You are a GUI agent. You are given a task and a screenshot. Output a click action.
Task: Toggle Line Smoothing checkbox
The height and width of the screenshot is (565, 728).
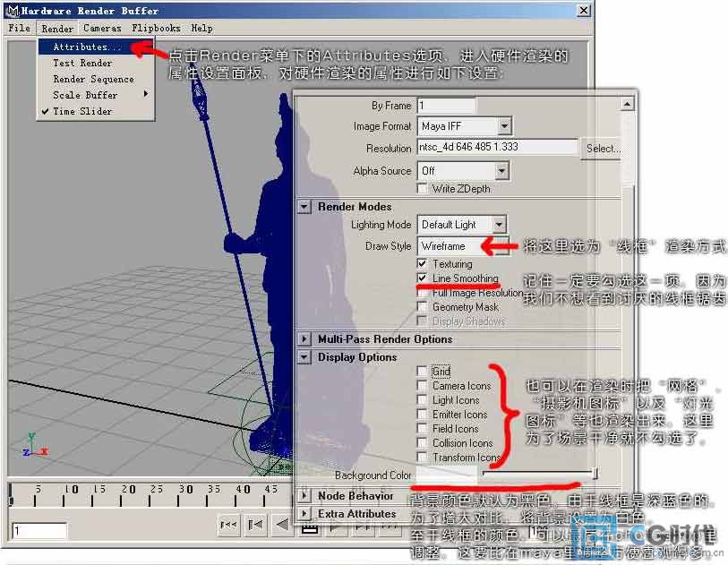422,278
